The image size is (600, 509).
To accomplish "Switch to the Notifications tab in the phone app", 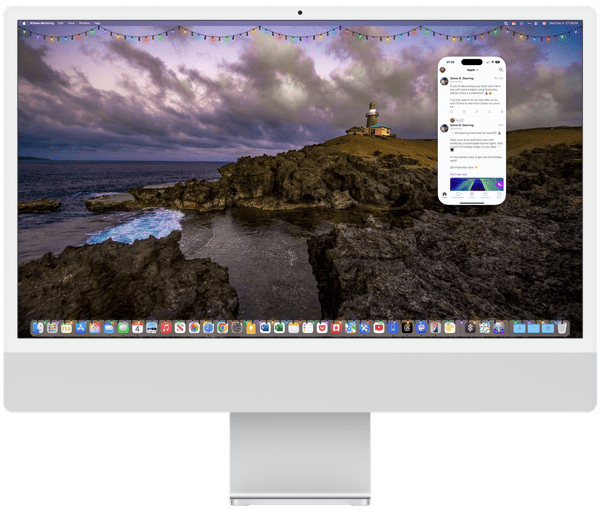I will pos(458,195).
